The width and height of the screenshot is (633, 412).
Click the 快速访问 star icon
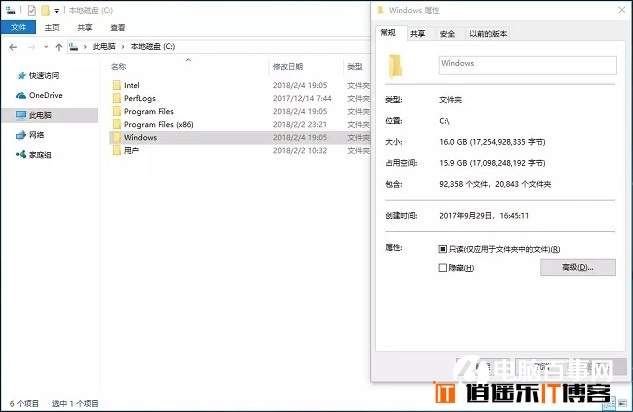click(21, 75)
